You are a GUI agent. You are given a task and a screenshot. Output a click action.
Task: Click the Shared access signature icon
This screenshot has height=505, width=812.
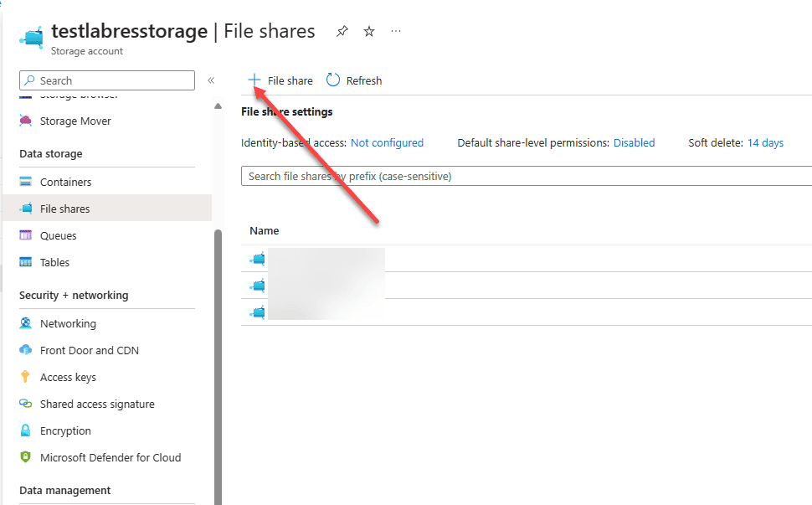[25, 404]
